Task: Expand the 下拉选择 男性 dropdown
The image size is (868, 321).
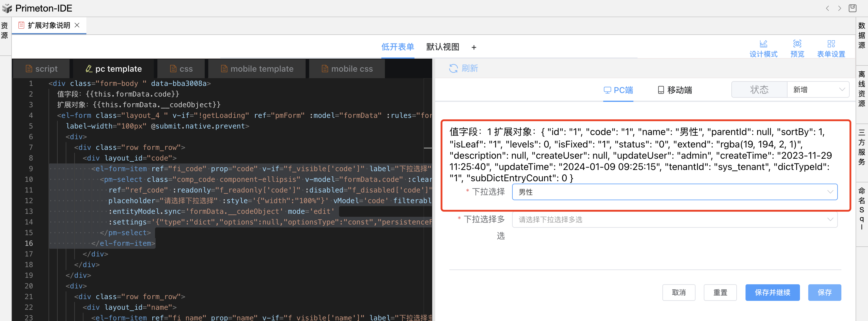Action: pyautogui.click(x=674, y=192)
